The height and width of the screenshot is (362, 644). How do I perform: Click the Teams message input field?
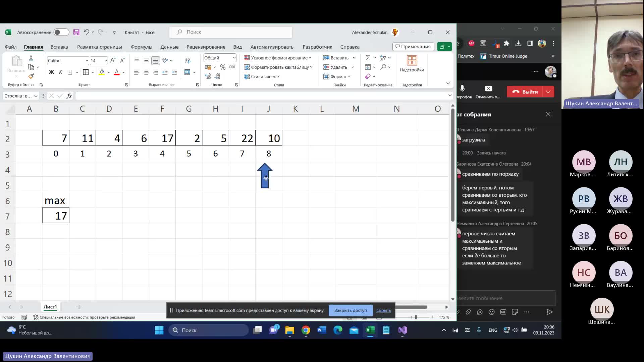[x=506, y=298]
